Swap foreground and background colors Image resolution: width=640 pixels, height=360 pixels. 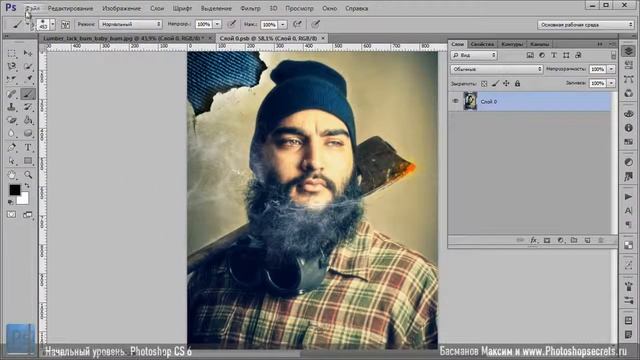[27, 186]
